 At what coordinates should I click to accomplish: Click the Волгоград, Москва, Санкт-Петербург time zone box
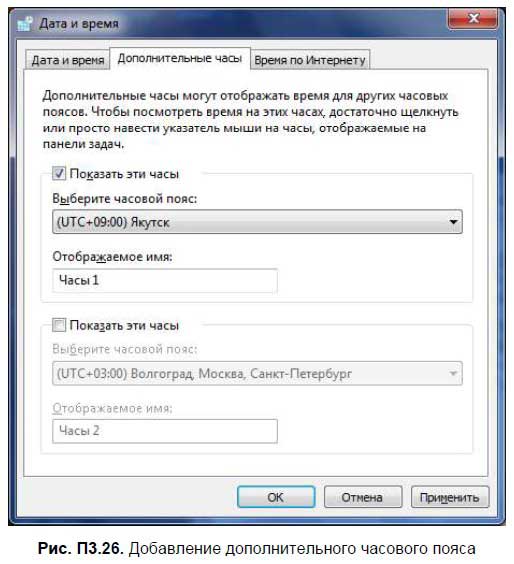[257, 373]
